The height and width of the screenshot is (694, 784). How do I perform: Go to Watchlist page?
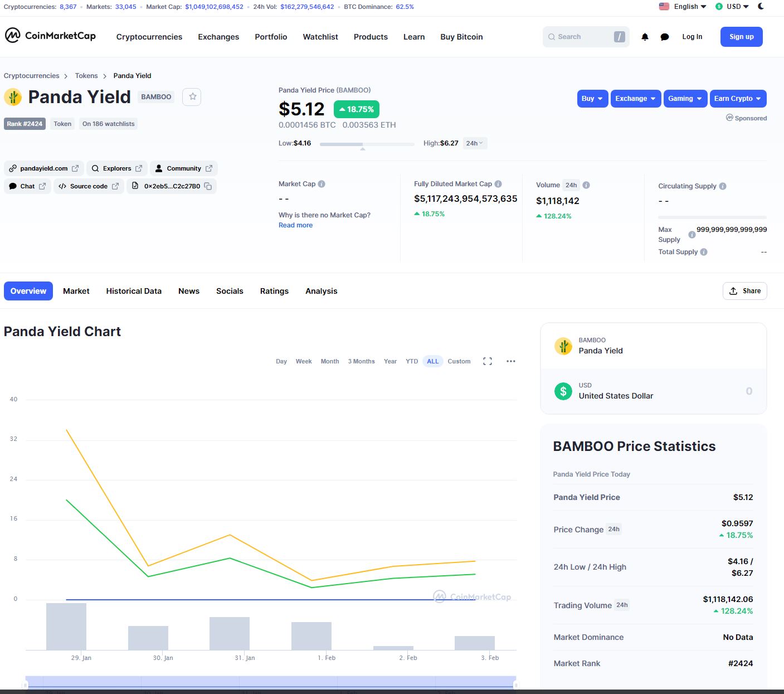coord(320,37)
